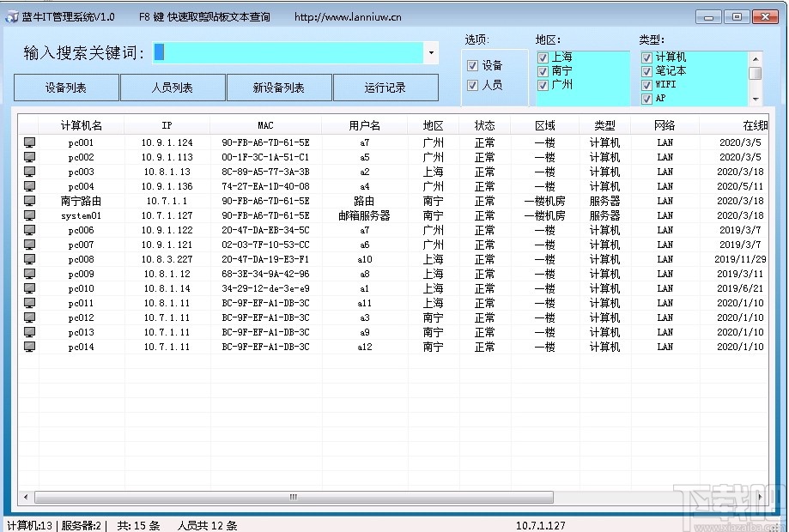789x532 pixels.
Task: Select the device icon for pc008
Action: [x=29, y=259]
